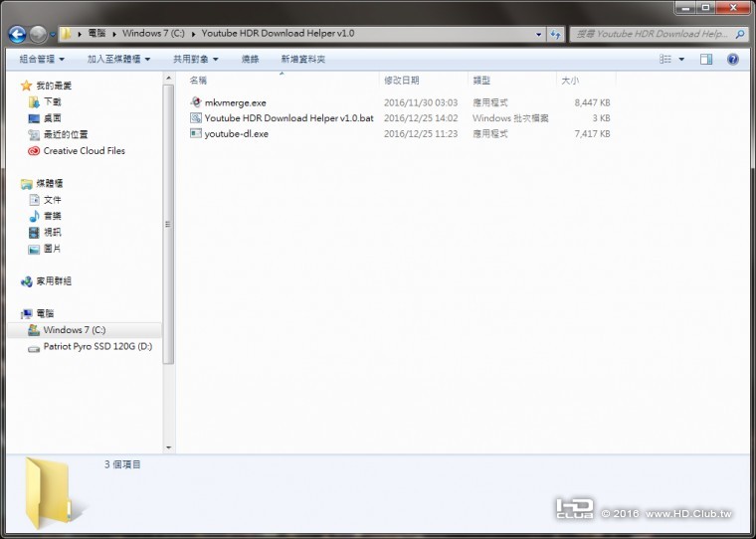Click the 3 KB size cell
Image resolution: width=756 pixels, height=539 pixels.
tap(601, 118)
